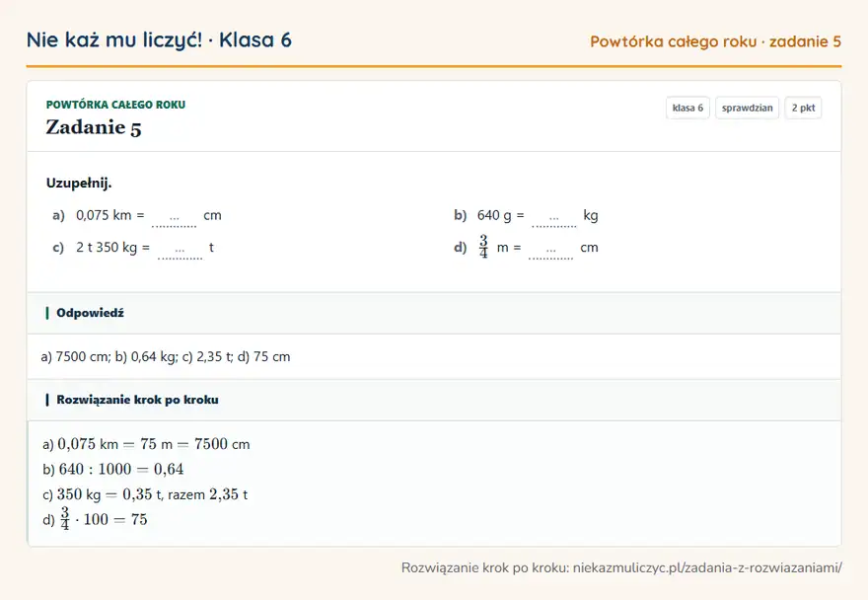Screen dimensions: 868x600
Task: Click the 'Zadanie 5' heading
Action: coord(94,127)
